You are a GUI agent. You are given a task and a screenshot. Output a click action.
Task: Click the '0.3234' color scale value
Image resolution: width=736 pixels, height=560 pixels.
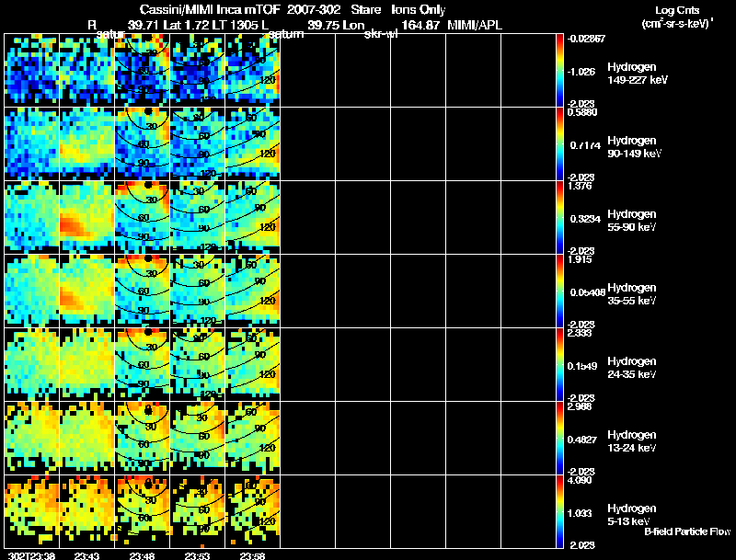585,219
